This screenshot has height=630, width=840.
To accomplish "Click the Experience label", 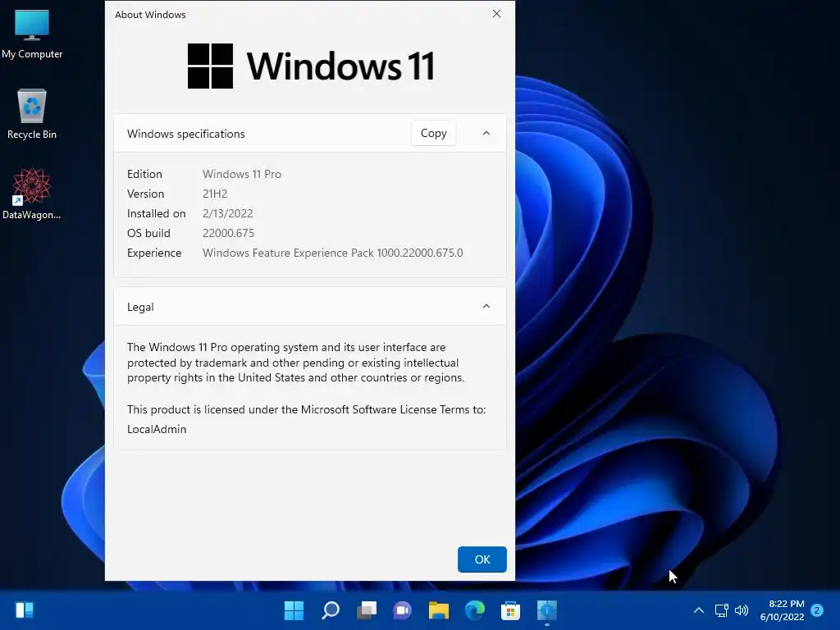I will 154,253.
